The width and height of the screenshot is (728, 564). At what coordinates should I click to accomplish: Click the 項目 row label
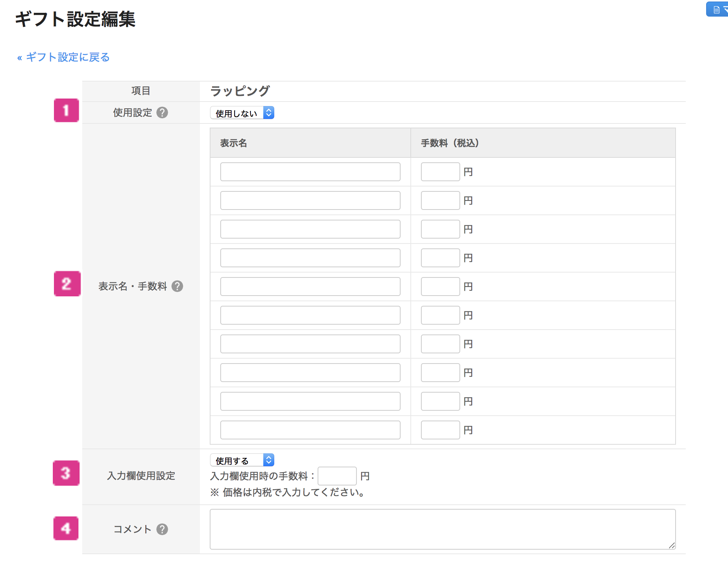(141, 91)
